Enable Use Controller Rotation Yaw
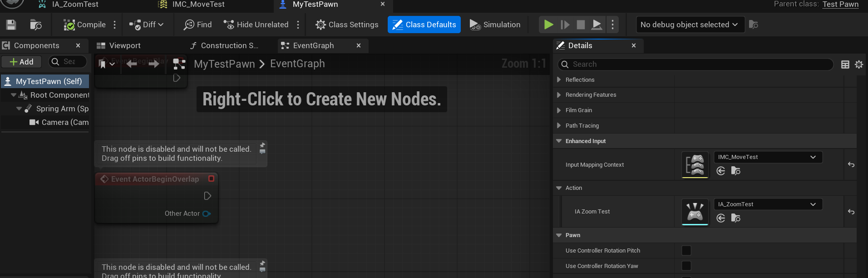The width and height of the screenshot is (868, 278). pos(686,266)
